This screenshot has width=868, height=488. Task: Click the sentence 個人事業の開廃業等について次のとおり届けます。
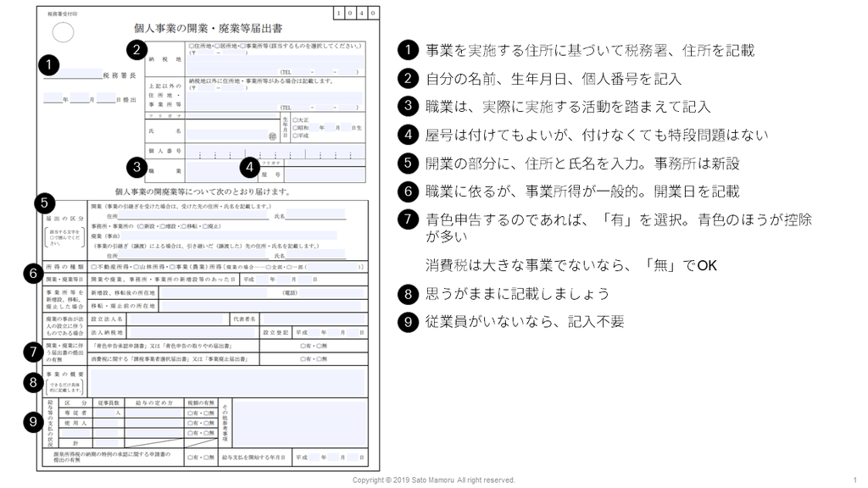click(203, 191)
